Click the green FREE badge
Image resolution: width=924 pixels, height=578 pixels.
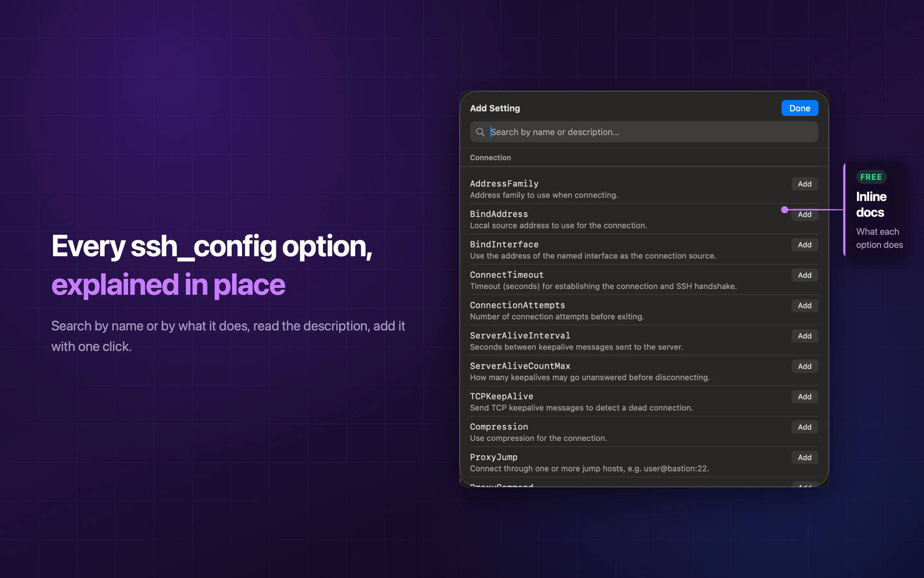pos(871,177)
